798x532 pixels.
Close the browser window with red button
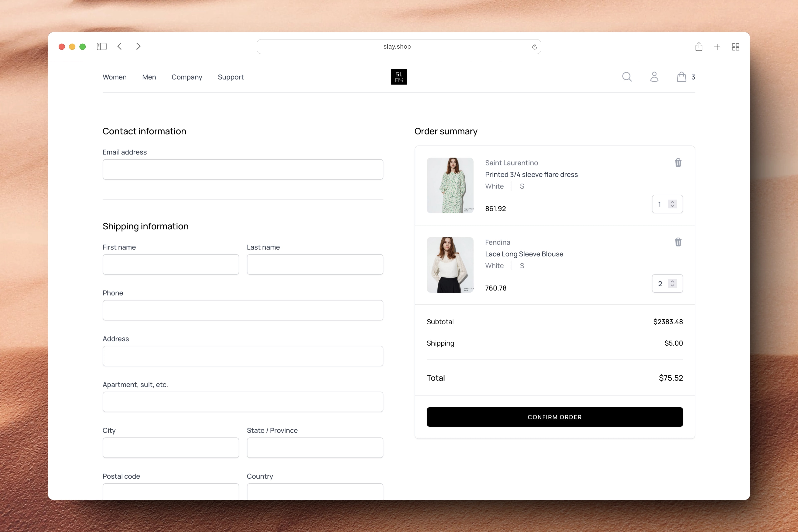(x=62, y=47)
